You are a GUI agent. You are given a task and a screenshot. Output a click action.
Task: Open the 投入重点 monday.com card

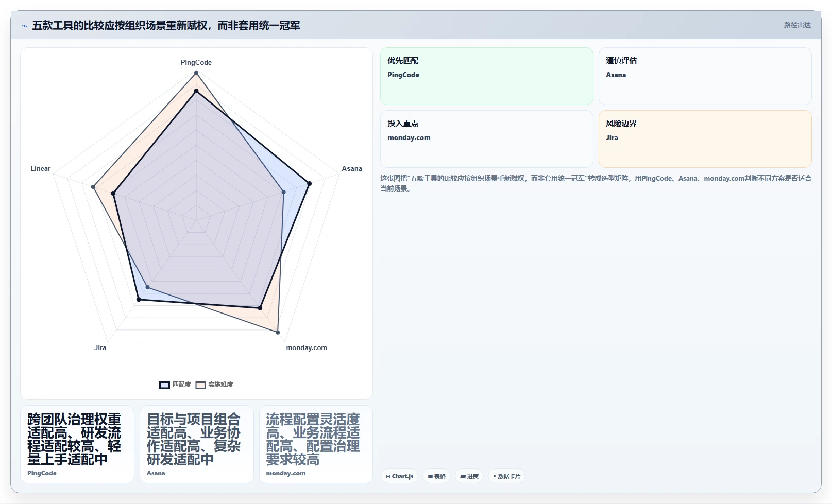coord(487,139)
